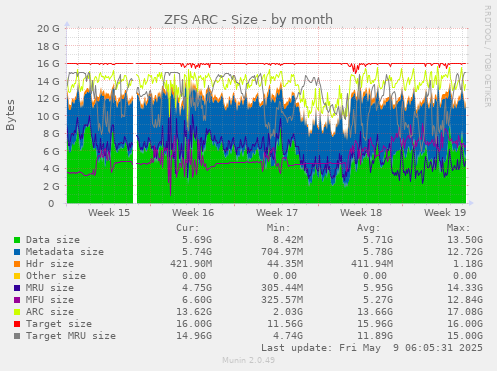Click the 'Bytes' vertical axis title
This screenshot has width=497, height=371.
point(10,115)
